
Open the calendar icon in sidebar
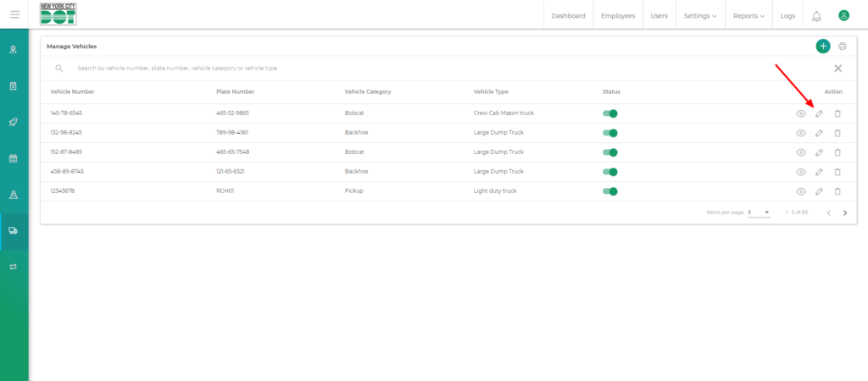click(14, 158)
